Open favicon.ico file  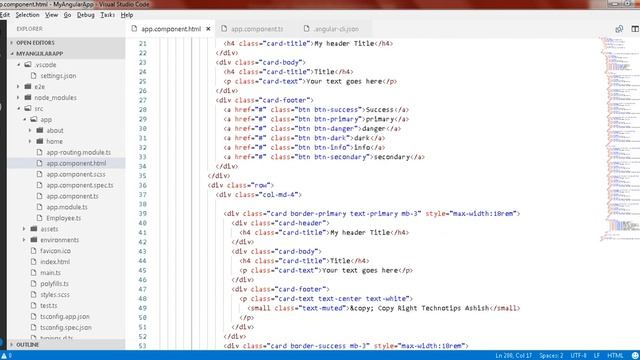(x=55, y=251)
